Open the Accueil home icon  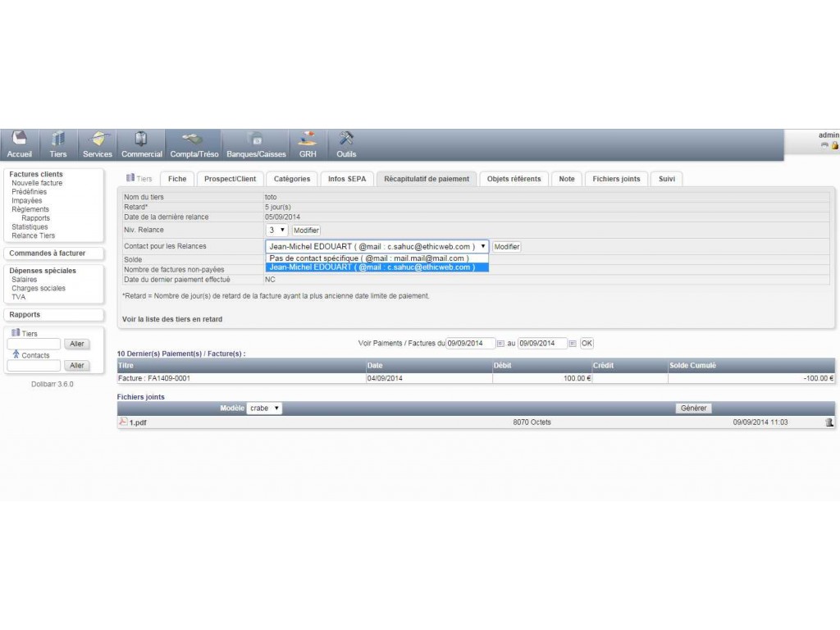tap(20, 139)
